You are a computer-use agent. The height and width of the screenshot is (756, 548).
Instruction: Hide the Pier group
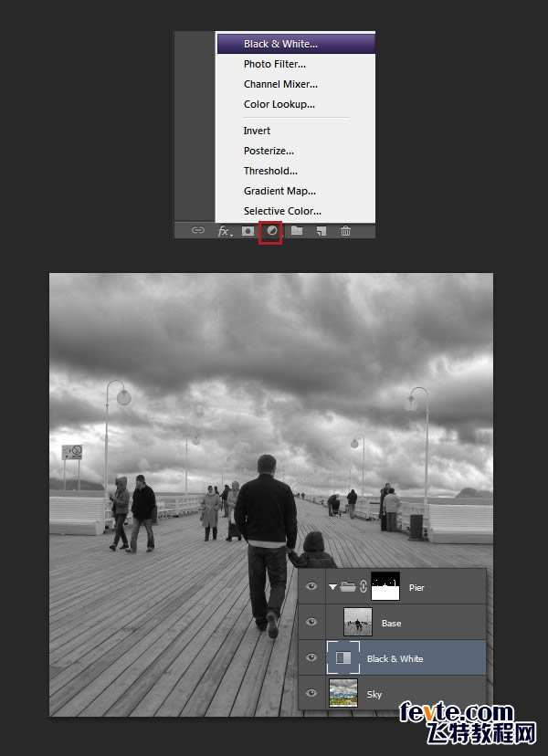311,586
